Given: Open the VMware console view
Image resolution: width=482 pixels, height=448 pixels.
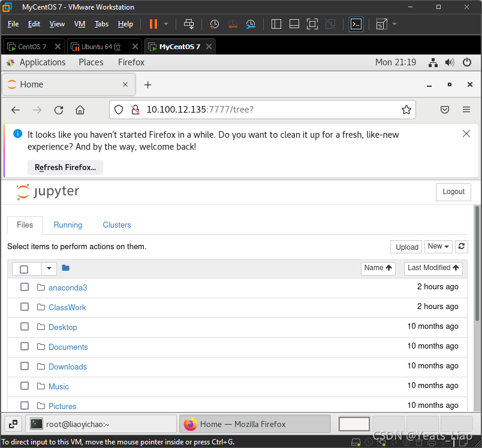Looking at the screenshot, I should [x=356, y=25].
